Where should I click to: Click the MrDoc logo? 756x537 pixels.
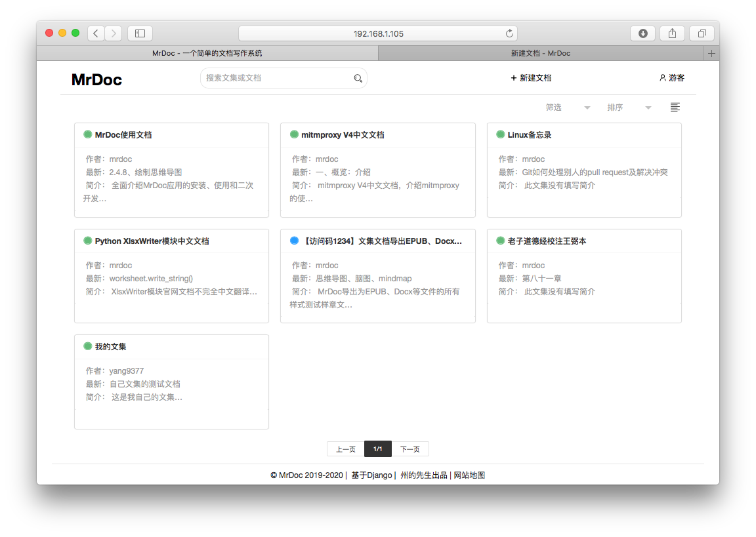[x=96, y=79]
